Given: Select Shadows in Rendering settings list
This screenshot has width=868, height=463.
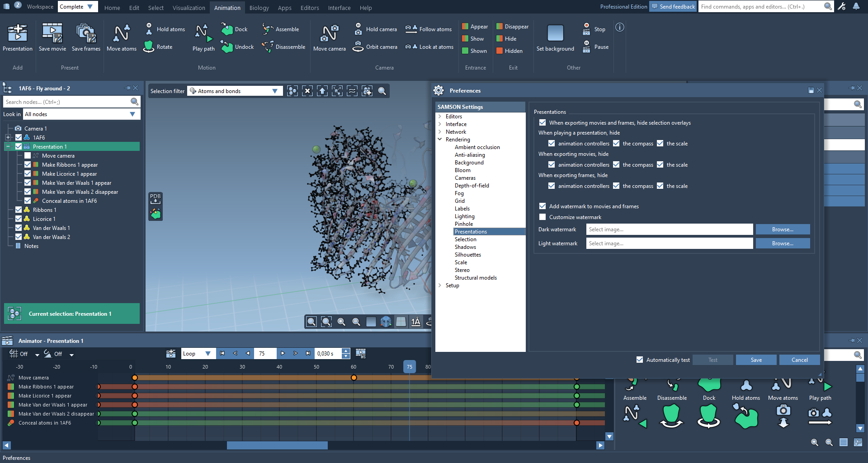Looking at the screenshot, I should coord(465,247).
